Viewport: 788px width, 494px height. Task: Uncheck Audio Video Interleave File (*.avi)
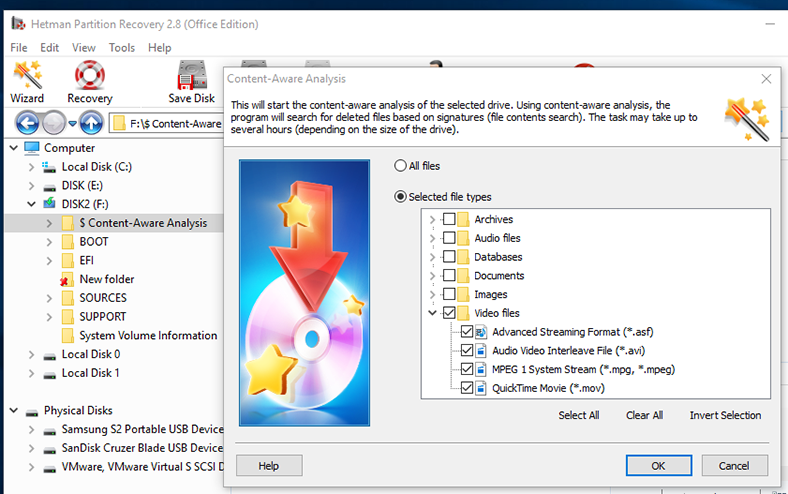coord(467,350)
